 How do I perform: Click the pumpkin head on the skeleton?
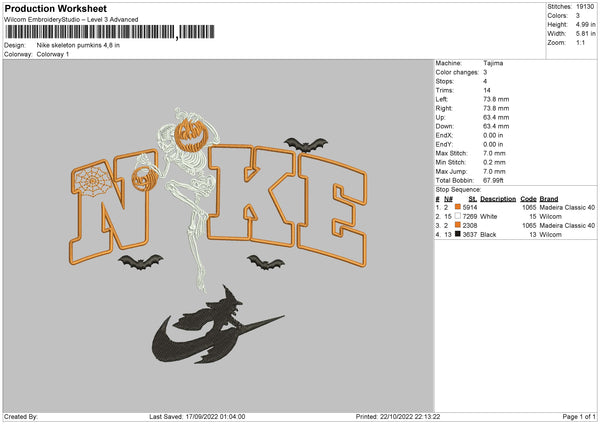191,135
